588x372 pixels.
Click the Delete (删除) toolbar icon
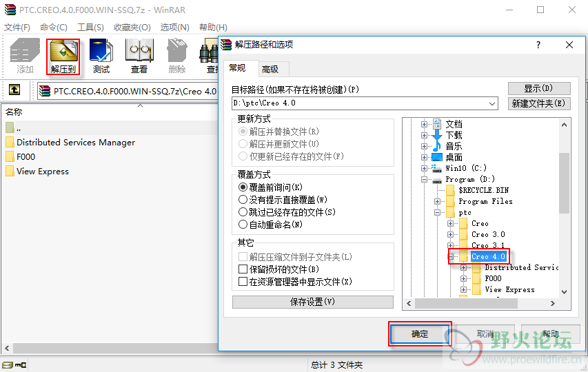tap(177, 55)
